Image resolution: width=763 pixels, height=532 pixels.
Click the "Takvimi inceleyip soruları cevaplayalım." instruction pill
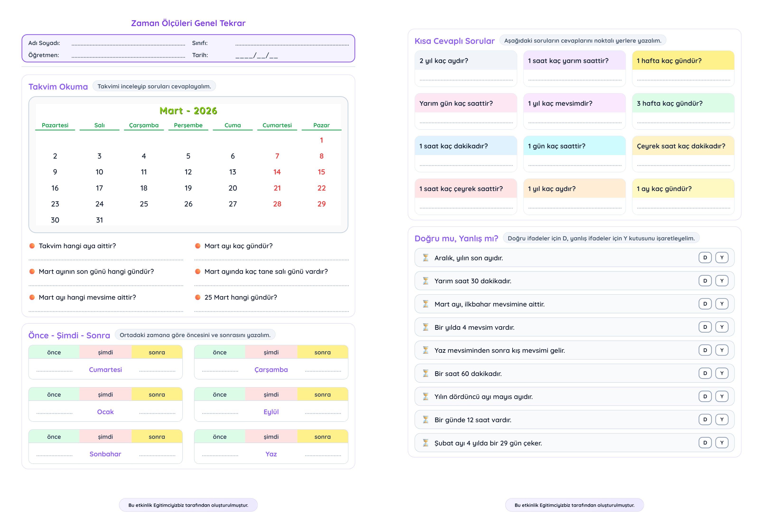tap(154, 86)
